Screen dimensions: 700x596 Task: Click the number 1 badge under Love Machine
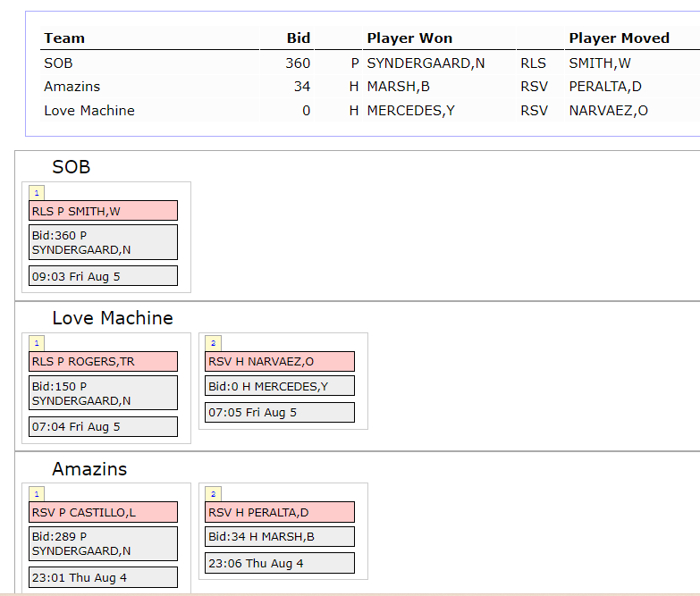[36, 343]
